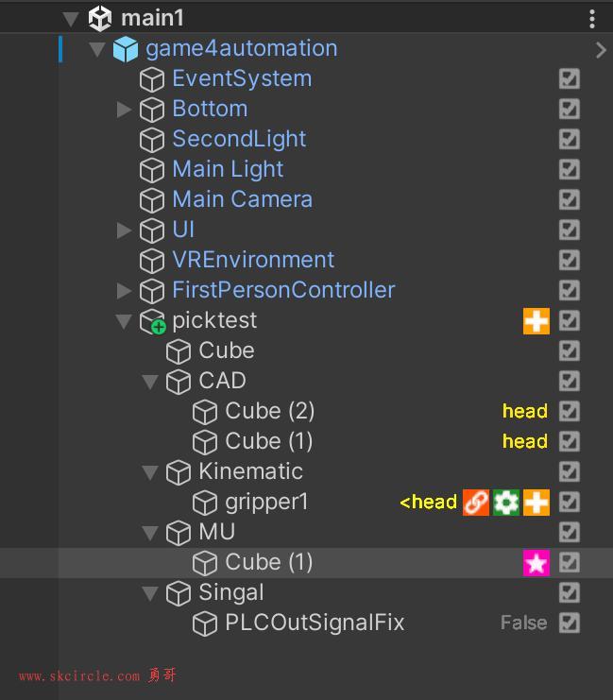Click the magenta star icon on Cube (1)
Viewport: 613px width, 700px height.
pos(536,563)
